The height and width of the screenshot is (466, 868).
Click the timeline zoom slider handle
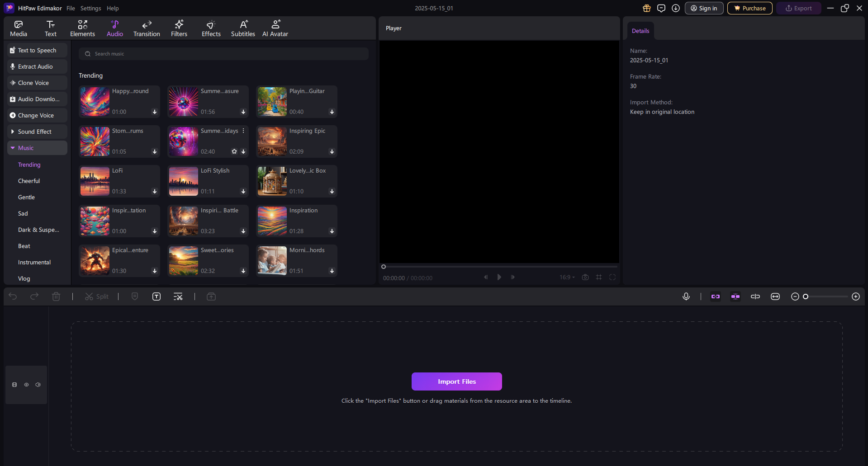[806, 297]
